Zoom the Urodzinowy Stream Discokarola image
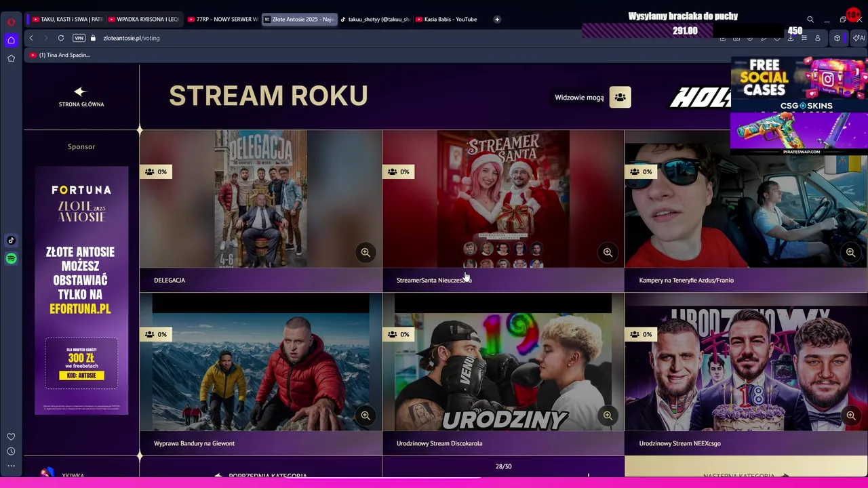The image size is (868, 488). [x=608, y=415]
